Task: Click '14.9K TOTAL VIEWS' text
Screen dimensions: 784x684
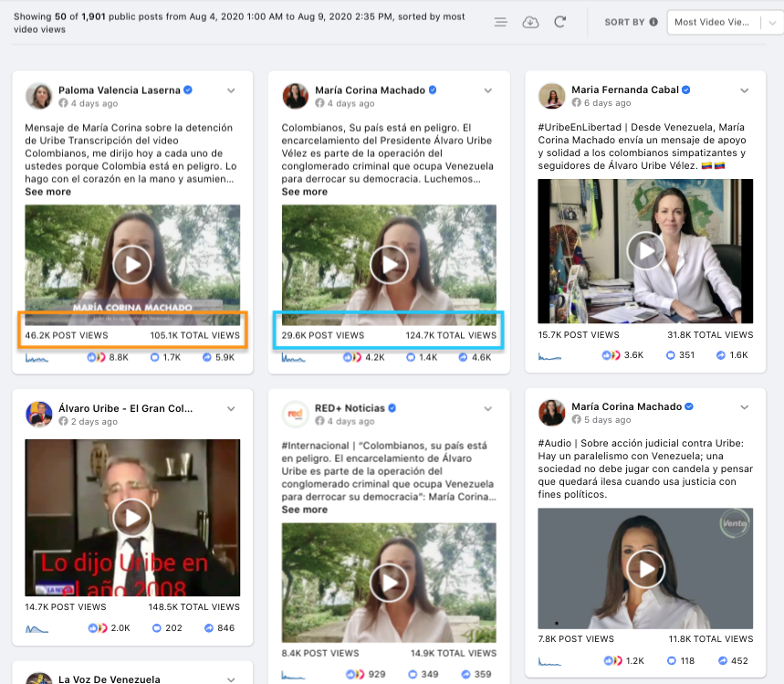Action: point(454,654)
